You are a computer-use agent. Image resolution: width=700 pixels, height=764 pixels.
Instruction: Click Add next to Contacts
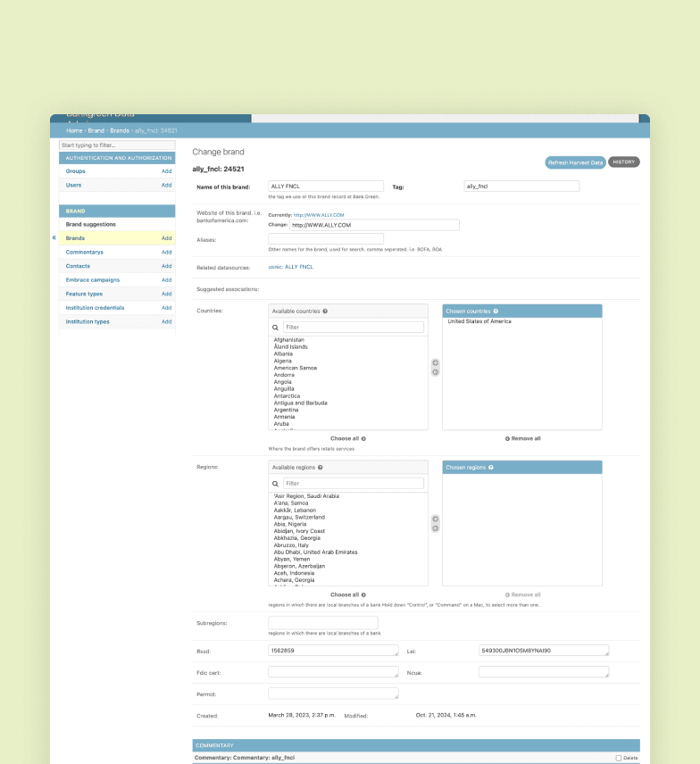167,266
